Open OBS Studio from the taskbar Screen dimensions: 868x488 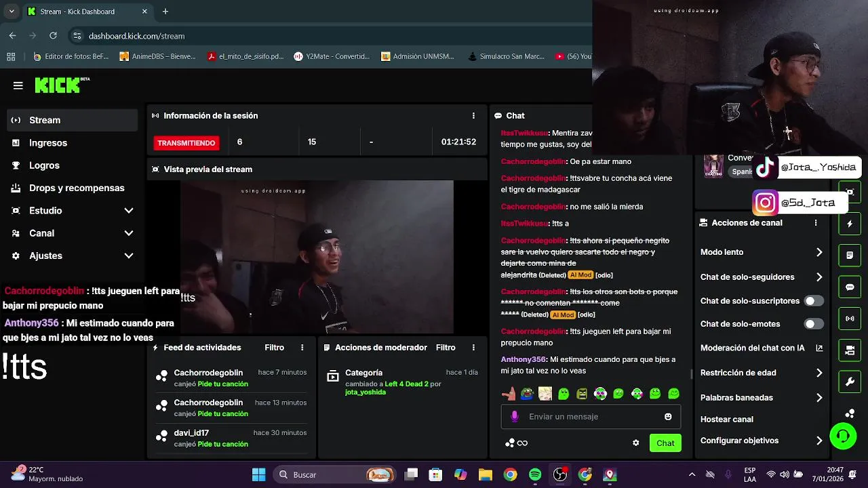pos(560,475)
